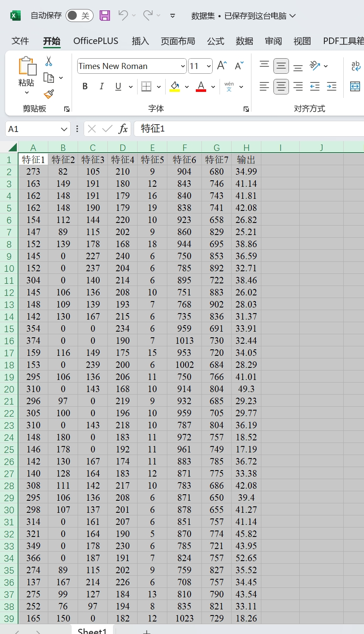This screenshot has height=634, width=364.
Task: Click the Redo arrow icon
Action: (x=148, y=15)
